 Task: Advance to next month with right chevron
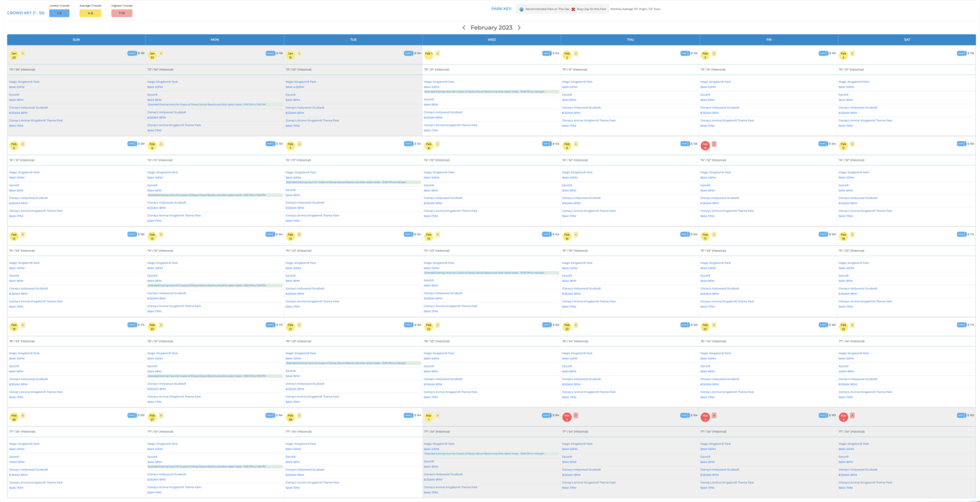tap(519, 28)
